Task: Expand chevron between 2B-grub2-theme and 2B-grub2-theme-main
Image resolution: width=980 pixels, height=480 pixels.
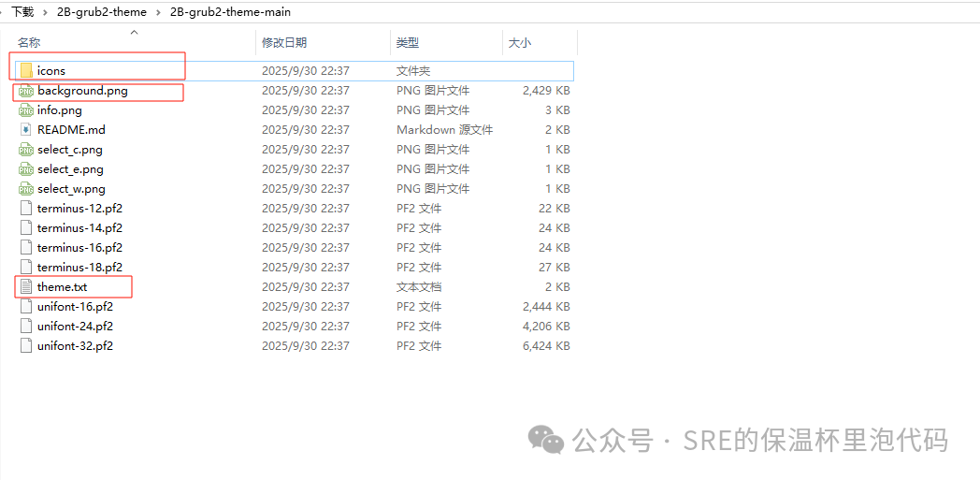Action: point(158,12)
